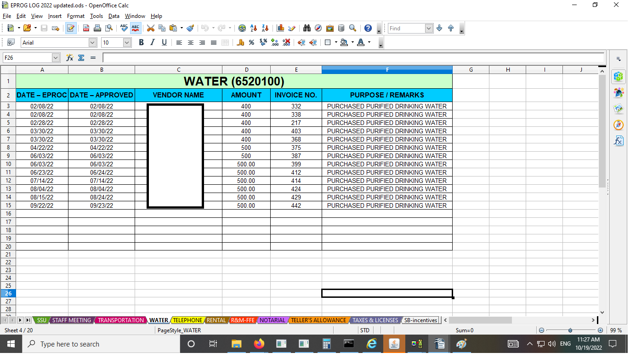Viewport: 636px width, 364px height.
Task: Open OpenOffice Help
Action: (368, 28)
